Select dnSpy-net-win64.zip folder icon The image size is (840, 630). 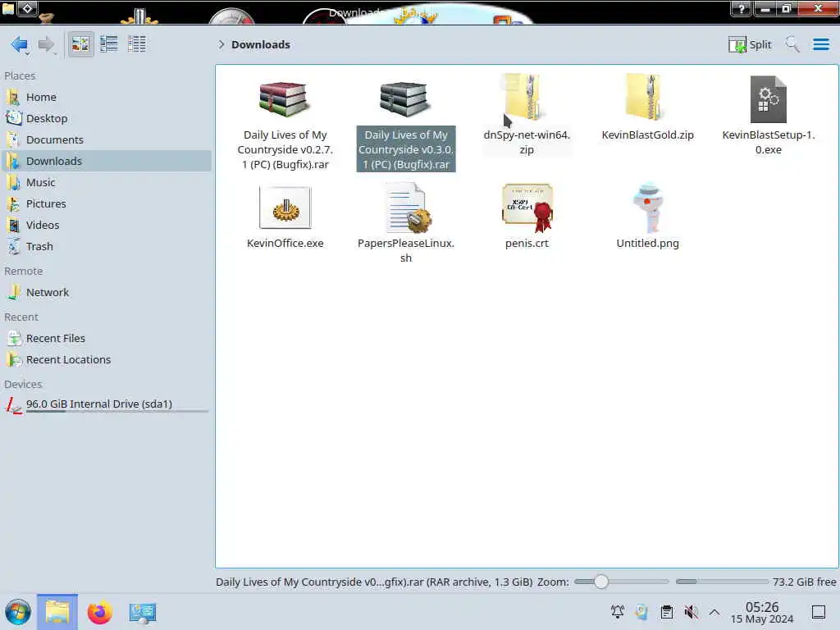526,97
